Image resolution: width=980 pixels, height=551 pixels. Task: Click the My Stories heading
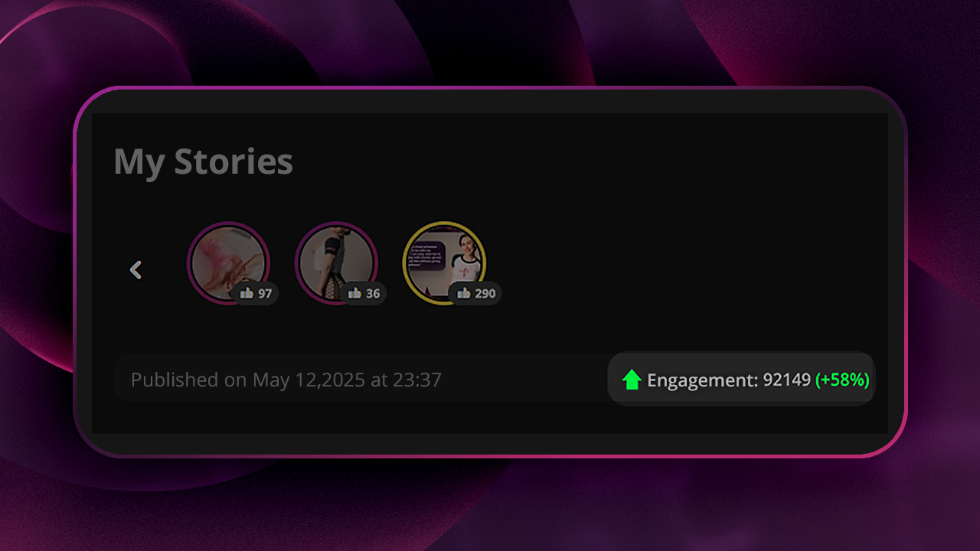pyautogui.click(x=203, y=162)
